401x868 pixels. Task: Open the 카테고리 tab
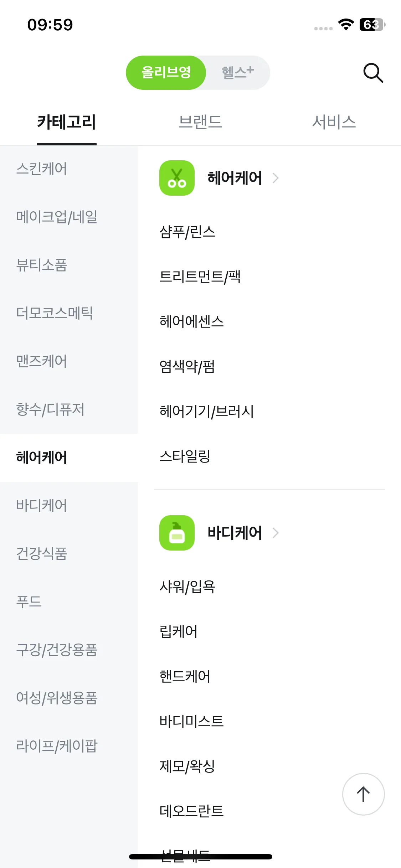[67, 122]
